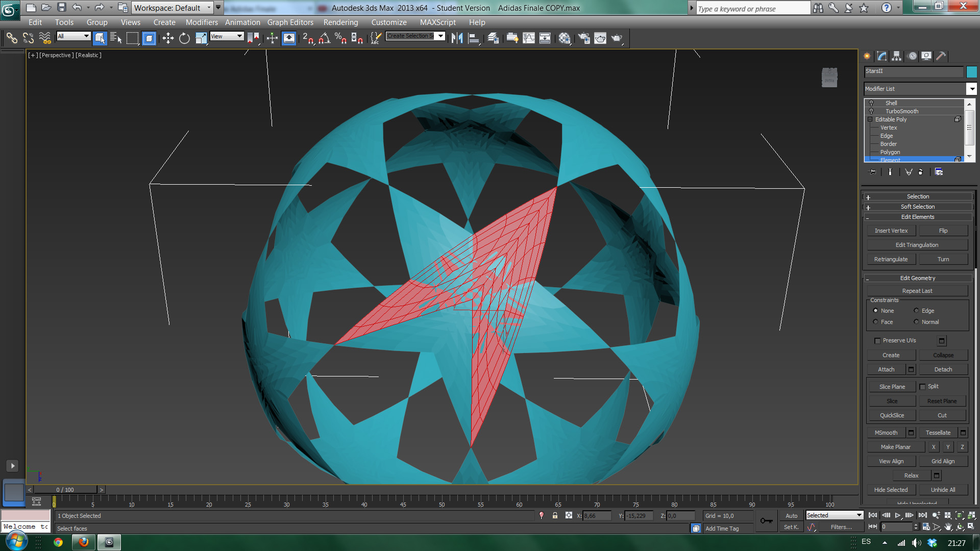This screenshot has height=551, width=980.
Task: Enable the Preserve UVs checkbox
Action: [x=877, y=341]
